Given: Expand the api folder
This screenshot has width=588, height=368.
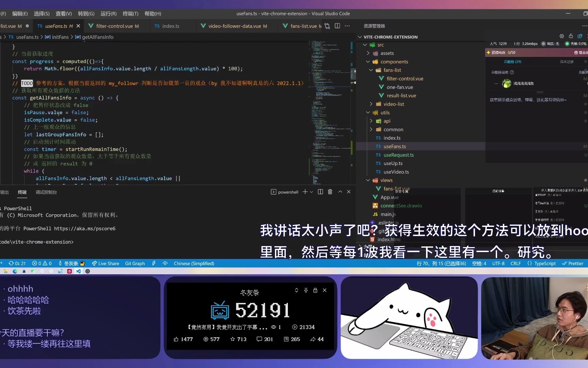Looking at the screenshot, I should pos(371,121).
